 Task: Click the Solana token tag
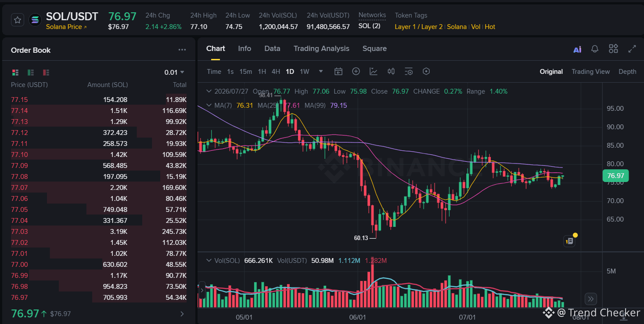click(x=457, y=27)
